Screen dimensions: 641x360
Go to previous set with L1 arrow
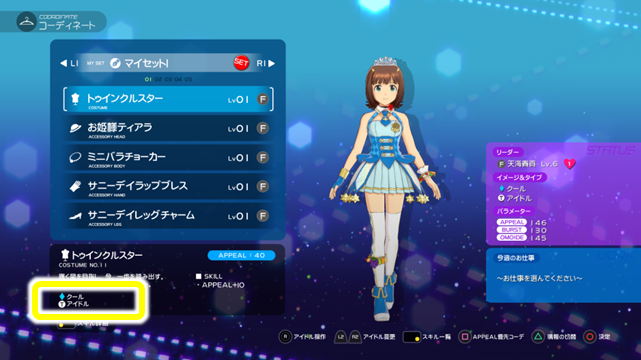[69, 63]
